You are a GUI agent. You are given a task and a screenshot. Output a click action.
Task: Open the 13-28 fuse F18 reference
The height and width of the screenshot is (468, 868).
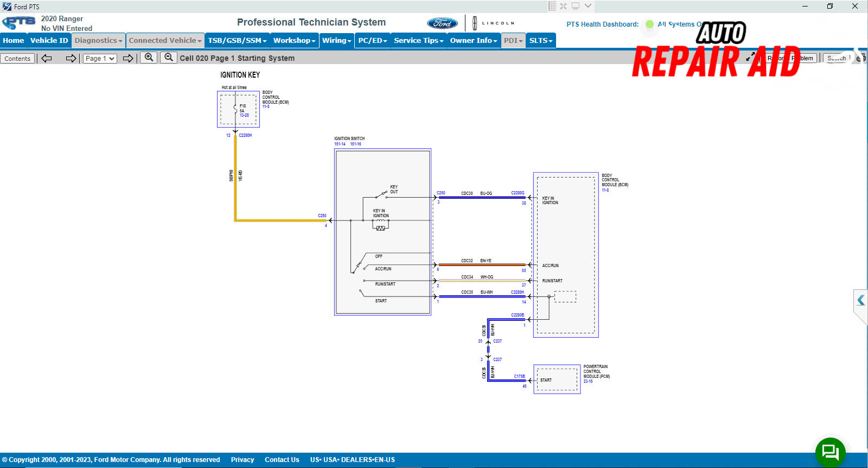(x=244, y=115)
